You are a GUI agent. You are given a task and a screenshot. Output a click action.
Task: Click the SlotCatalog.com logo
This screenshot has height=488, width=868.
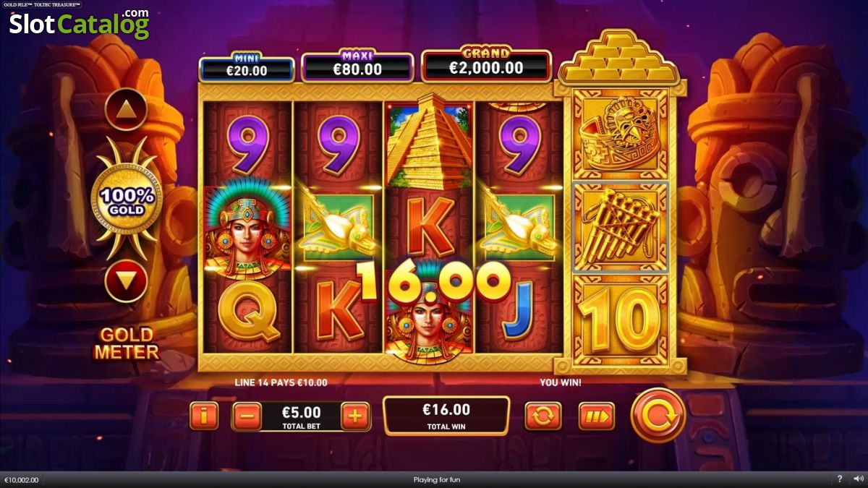(x=79, y=23)
